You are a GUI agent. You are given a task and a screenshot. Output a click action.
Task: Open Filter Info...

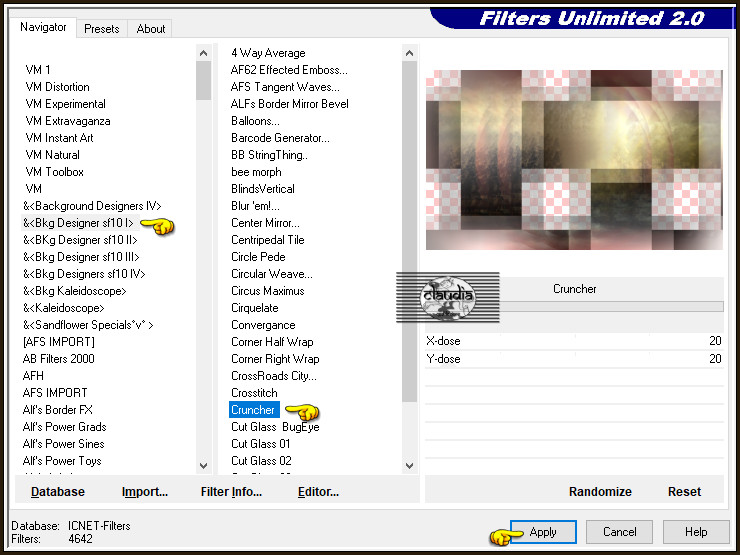click(231, 492)
